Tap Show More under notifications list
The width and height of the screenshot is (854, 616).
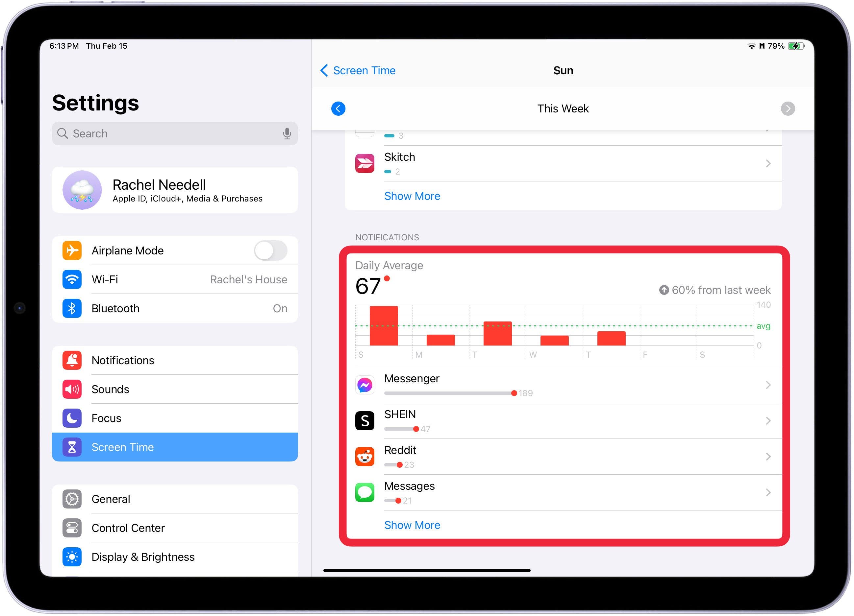[412, 525]
